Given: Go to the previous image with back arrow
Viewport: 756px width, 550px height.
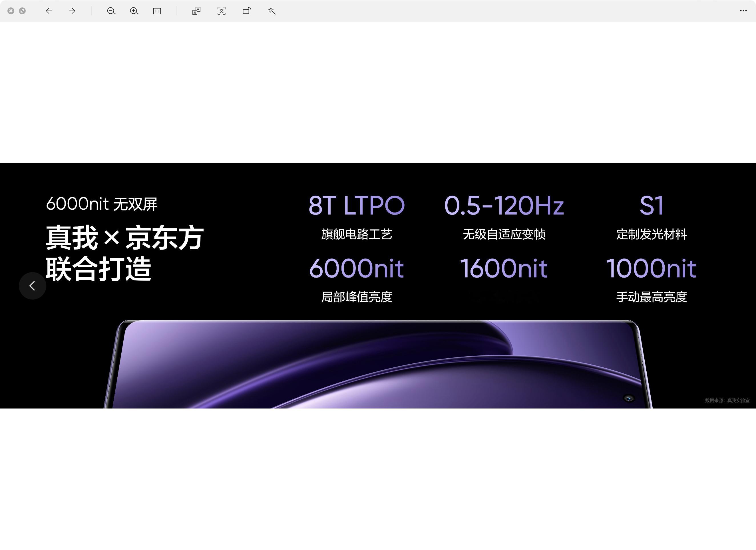Looking at the screenshot, I should point(49,11).
